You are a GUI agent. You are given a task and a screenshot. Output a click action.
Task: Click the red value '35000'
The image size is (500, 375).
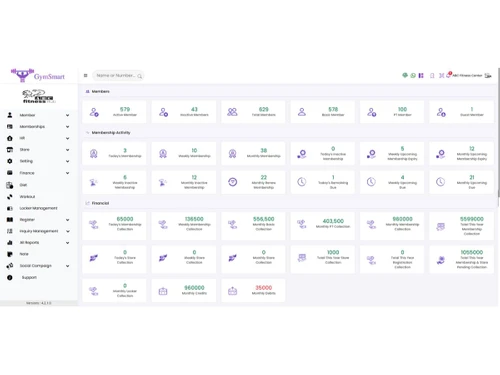(x=264, y=288)
